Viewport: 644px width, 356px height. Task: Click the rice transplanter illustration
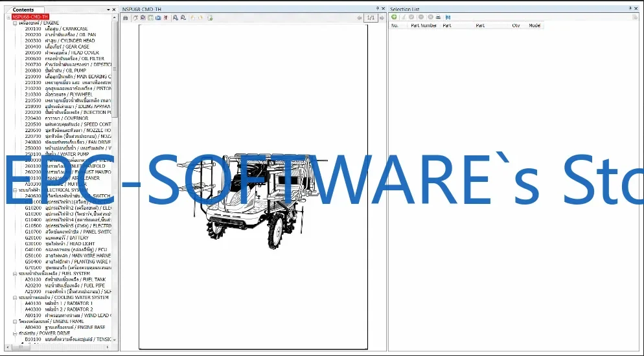253,201
